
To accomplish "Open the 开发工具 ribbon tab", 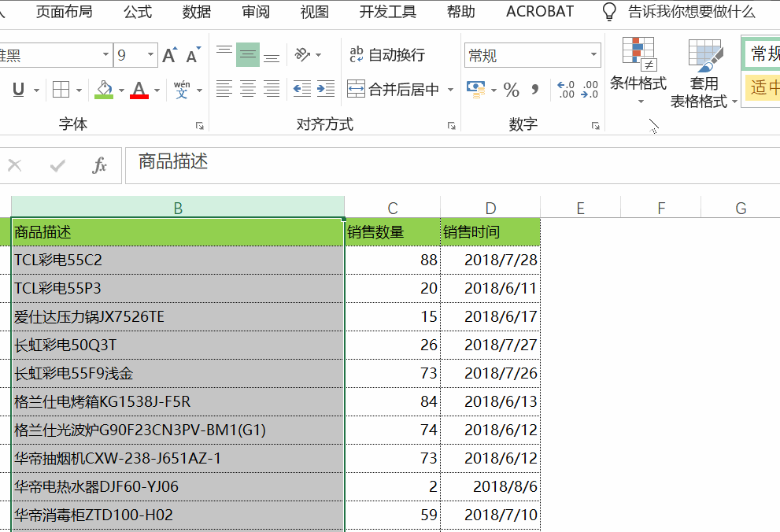I will (x=388, y=12).
